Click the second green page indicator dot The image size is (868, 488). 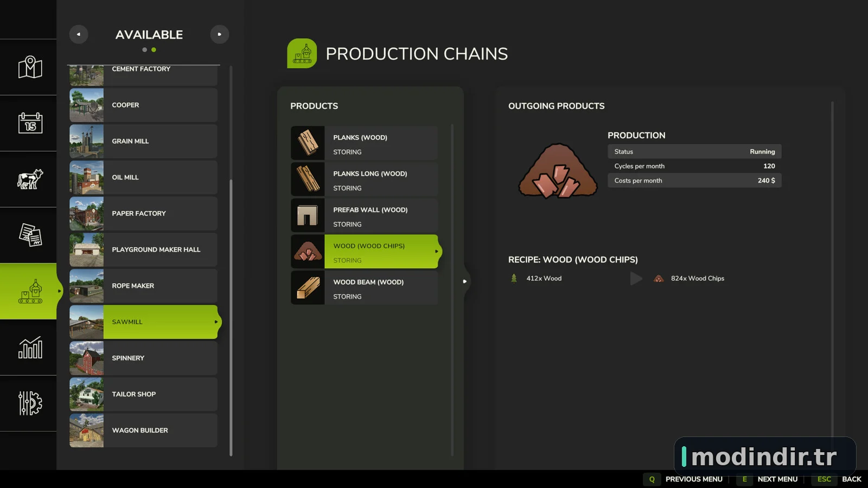pos(154,50)
